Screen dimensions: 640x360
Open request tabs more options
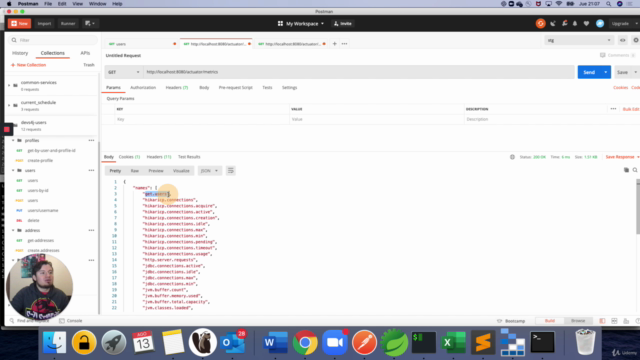pos(344,44)
